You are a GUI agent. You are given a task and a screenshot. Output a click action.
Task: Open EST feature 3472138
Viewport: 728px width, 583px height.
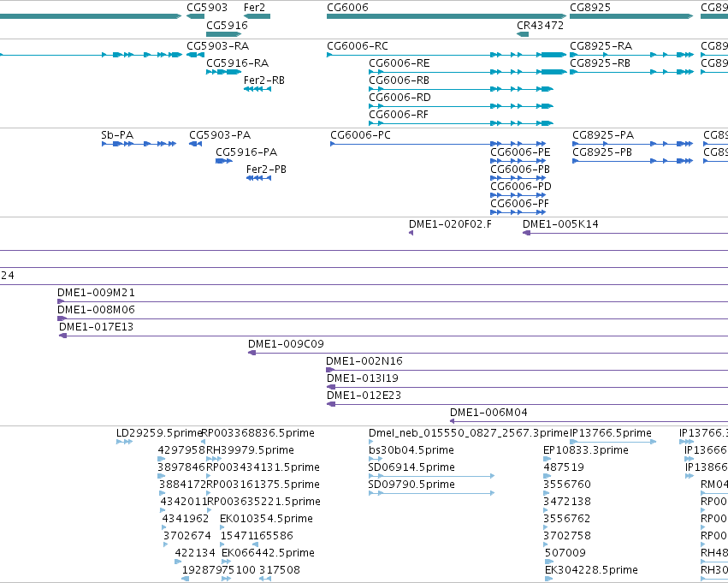tap(567, 503)
